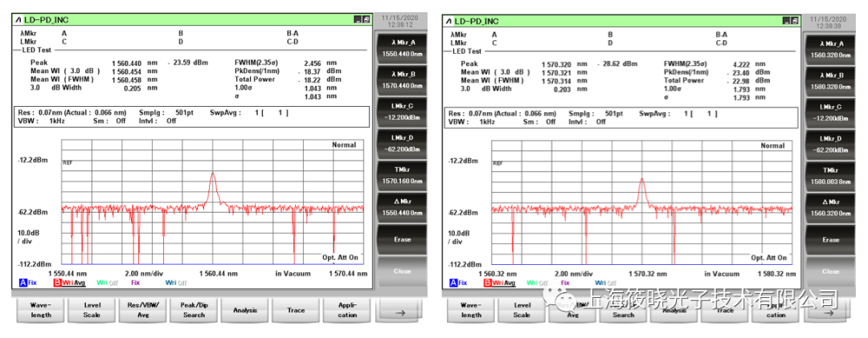The image size is (868, 338).
Task: Open TMkr softkey showing 1580.0030nm
Action: (830, 175)
